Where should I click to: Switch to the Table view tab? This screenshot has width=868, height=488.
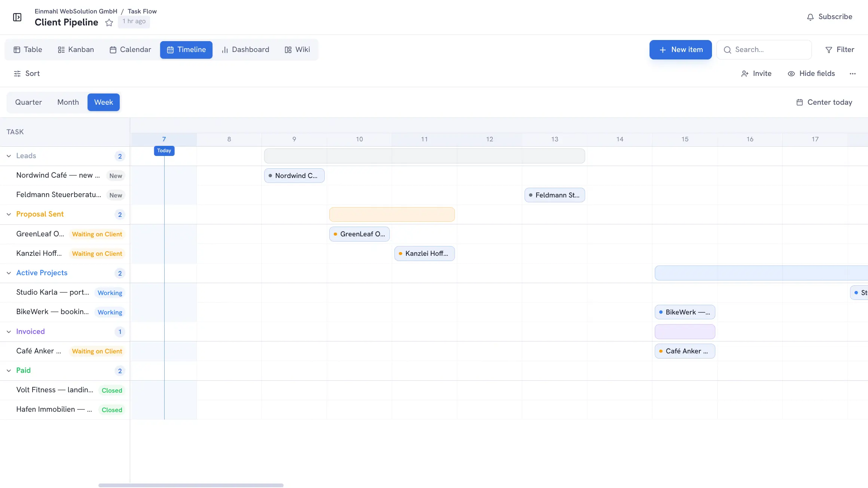(28, 50)
